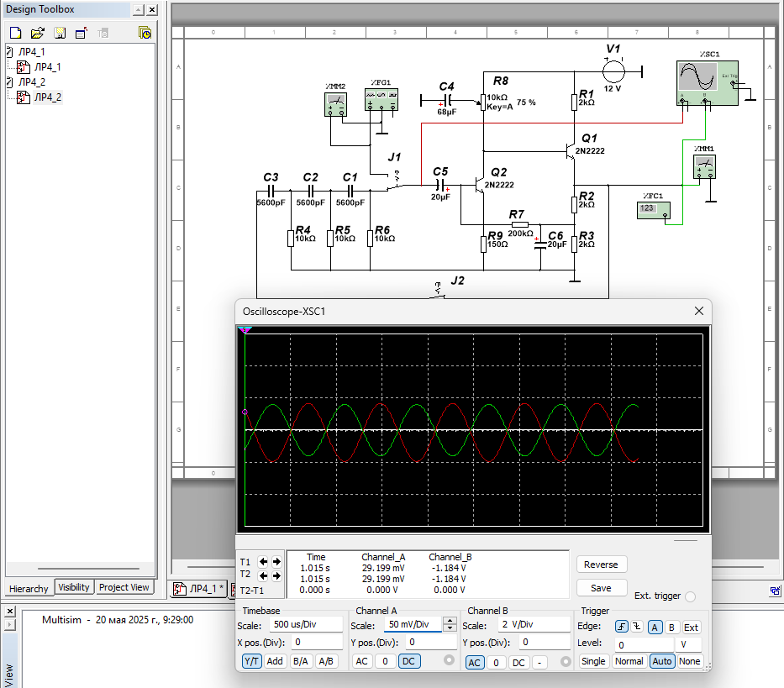Move T1 cursor left arrow

(263, 561)
